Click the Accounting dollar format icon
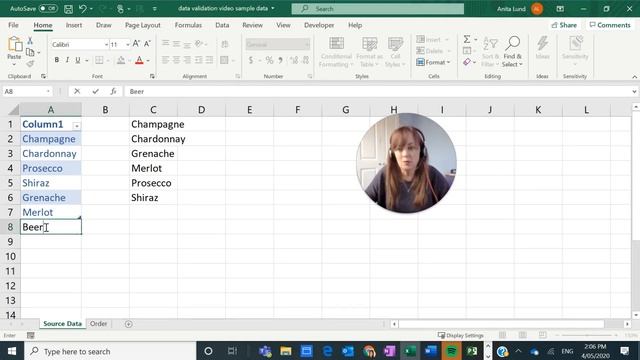Viewport: 640px width, 360px height. [251, 60]
